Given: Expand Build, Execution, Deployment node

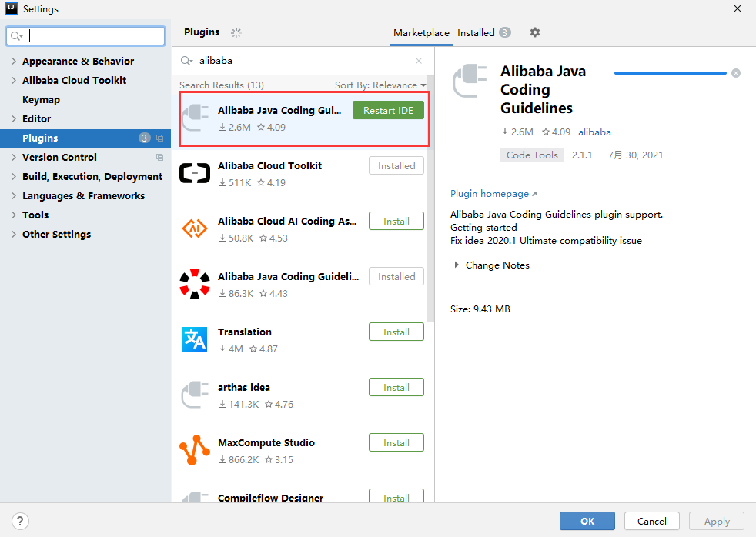Looking at the screenshot, I should 14,177.
